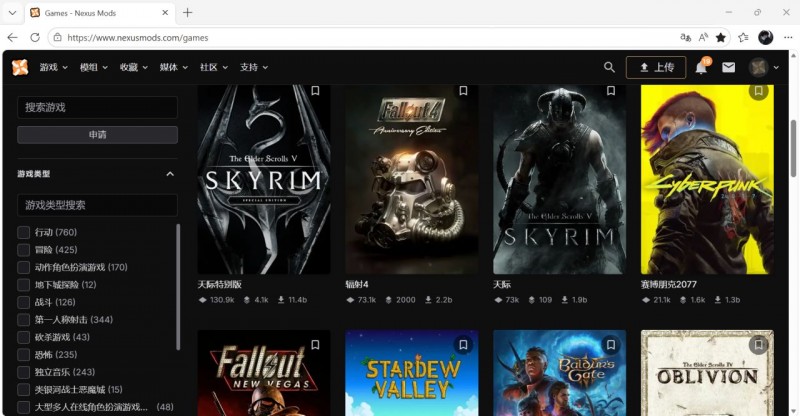Click the Nexus Mods logo icon
Image resolution: width=800 pixels, height=416 pixels.
pos(20,67)
